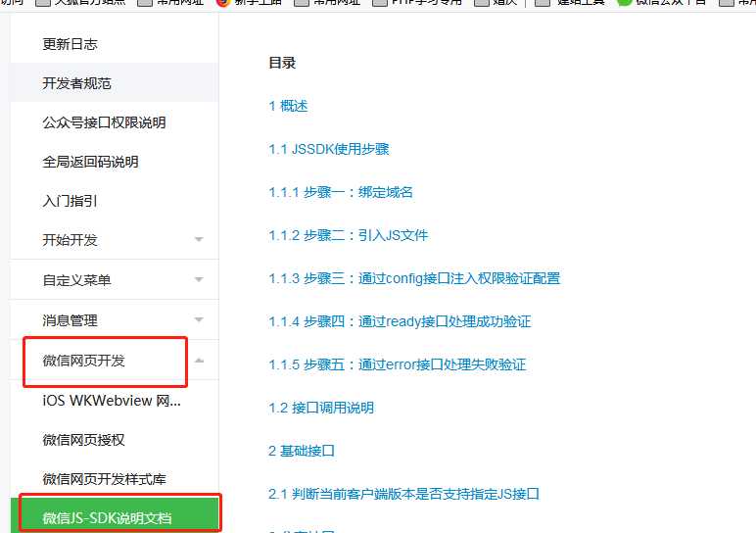756x533 pixels.
Task: Open 1.1.5 error接口处理失败验证 link
Action: click(398, 364)
